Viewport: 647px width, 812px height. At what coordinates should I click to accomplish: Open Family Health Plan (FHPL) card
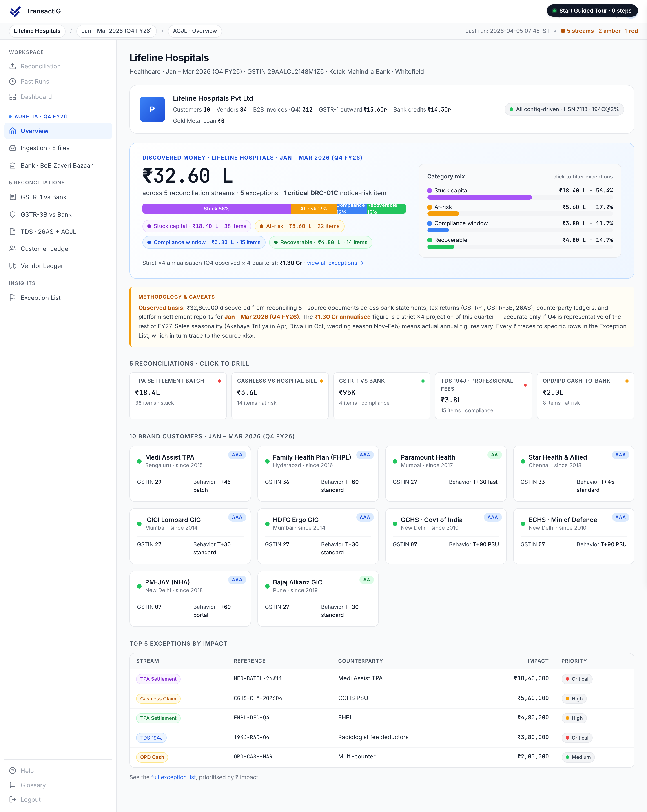tap(318, 473)
